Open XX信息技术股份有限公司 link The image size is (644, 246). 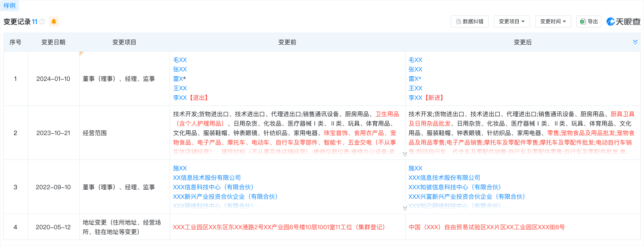(x=207, y=178)
